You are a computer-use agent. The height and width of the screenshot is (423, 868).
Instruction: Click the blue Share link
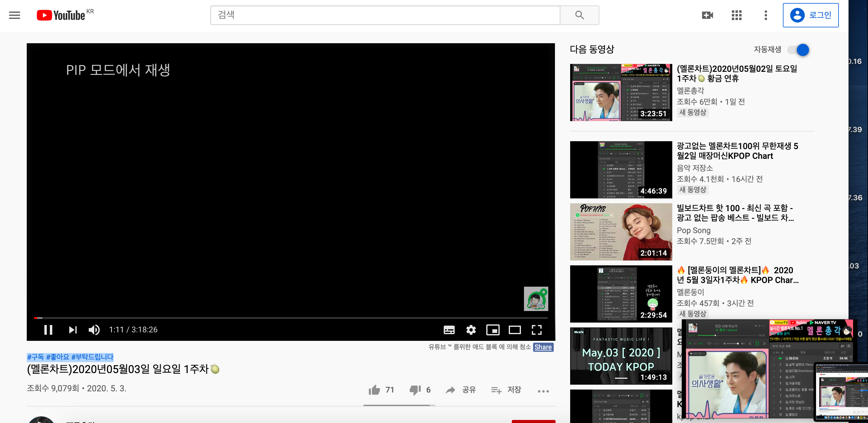tap(543, 347)
